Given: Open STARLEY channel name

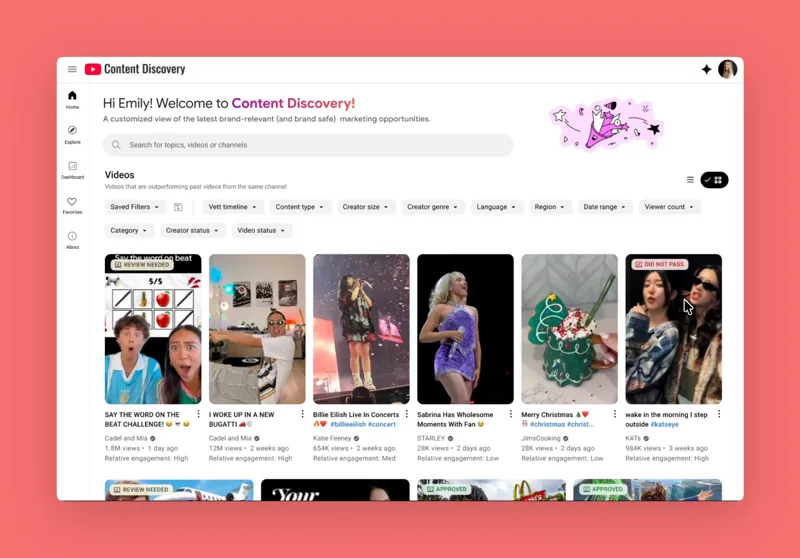Looking at the screenshot, I should (x=431, y=438).
